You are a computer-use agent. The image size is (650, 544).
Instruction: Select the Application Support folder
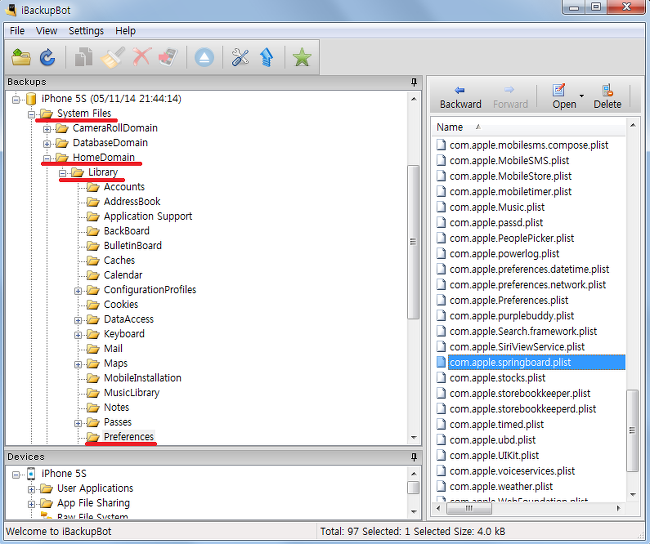148,216
